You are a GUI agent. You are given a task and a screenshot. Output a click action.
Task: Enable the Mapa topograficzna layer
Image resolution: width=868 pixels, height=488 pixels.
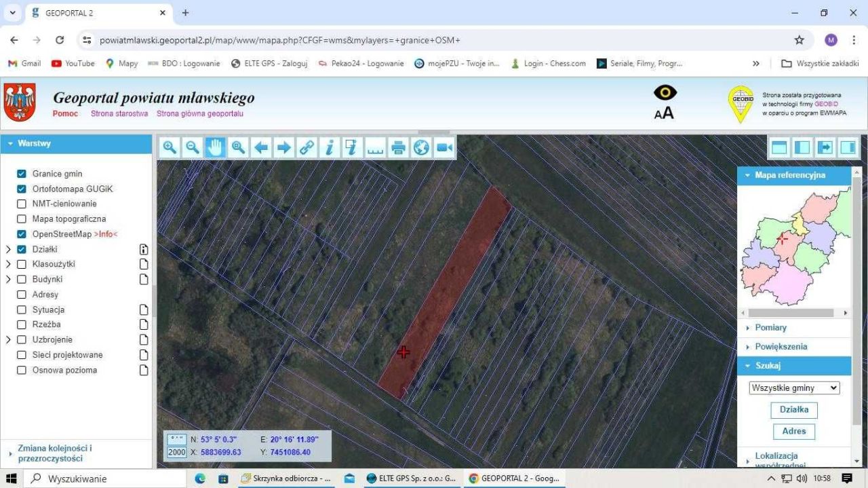pyautogui.click(x=22, y=219)
